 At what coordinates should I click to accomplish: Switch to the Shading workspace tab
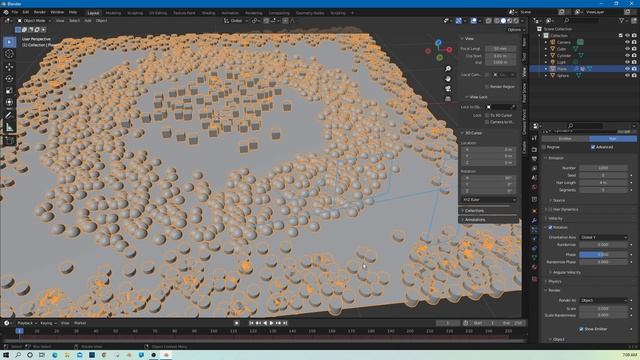208,13
